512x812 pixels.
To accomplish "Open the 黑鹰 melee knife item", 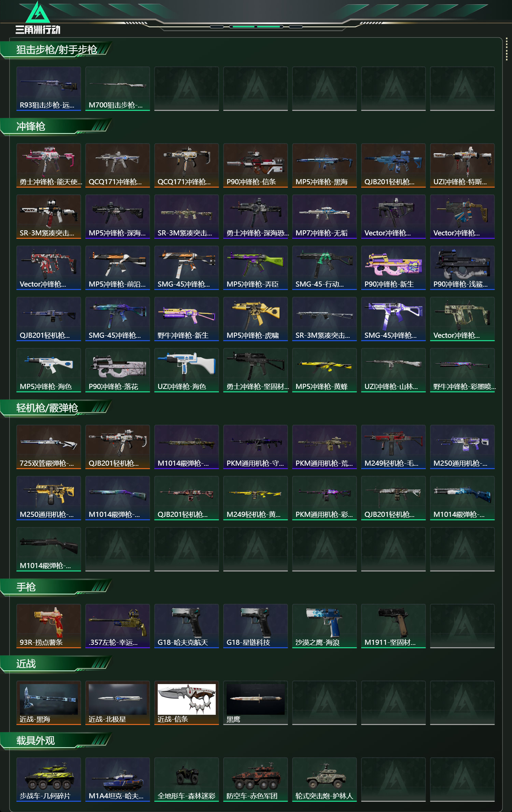I will (256, 703).
